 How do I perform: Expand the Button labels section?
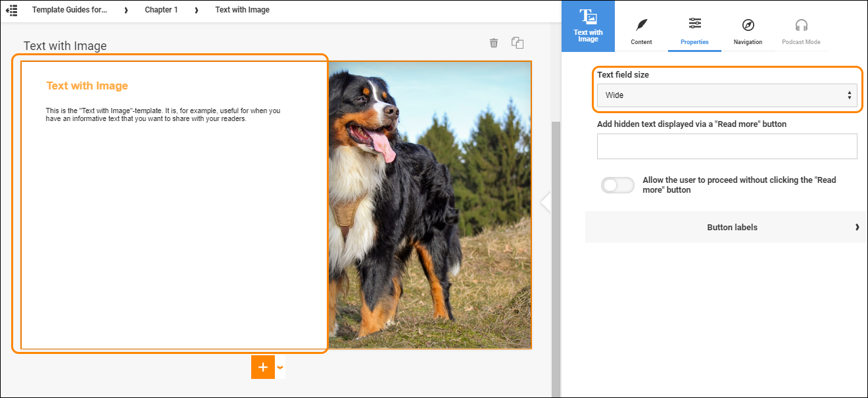(732, 227)
